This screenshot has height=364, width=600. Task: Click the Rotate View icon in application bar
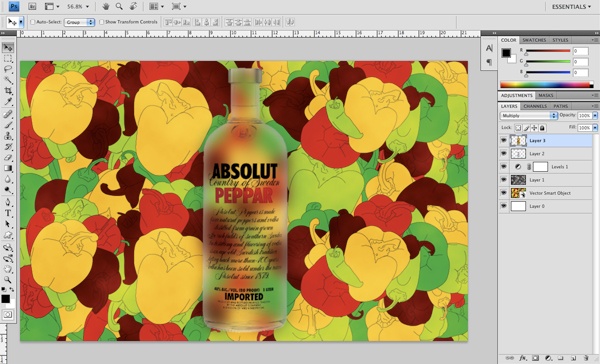(134, 7)
